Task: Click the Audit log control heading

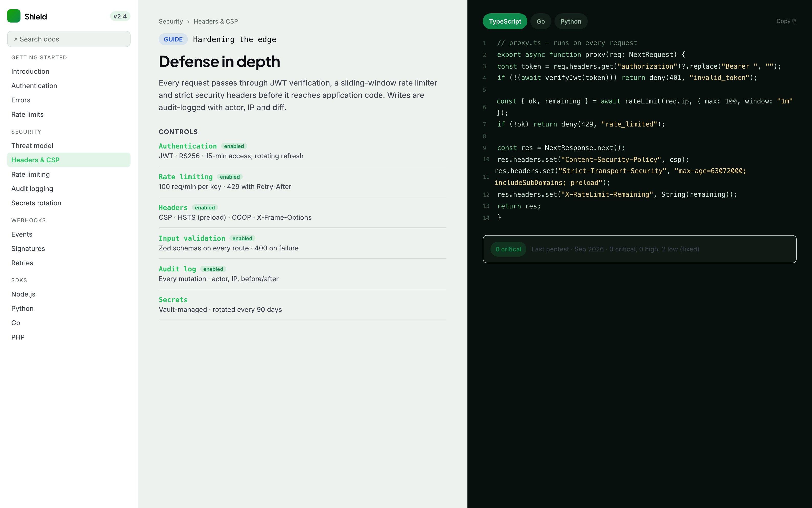Action: [x=177, y=269]
